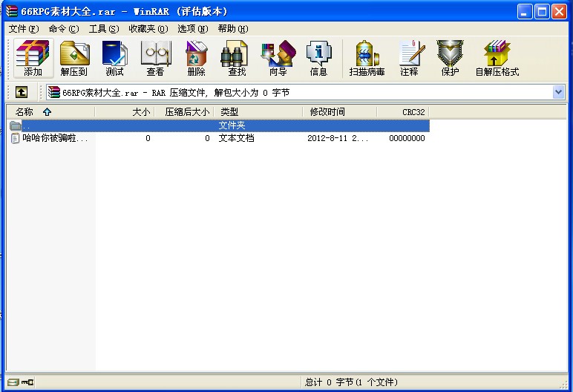Open the 工具(S) menu
The image size is (573, 392).
(x=104, y=29)
